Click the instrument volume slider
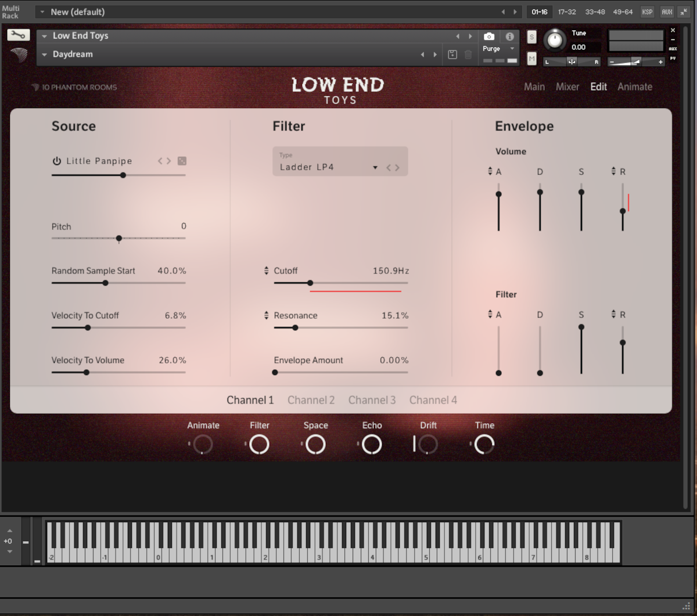This screenshot has height=616, width=697. coord(636,62)
